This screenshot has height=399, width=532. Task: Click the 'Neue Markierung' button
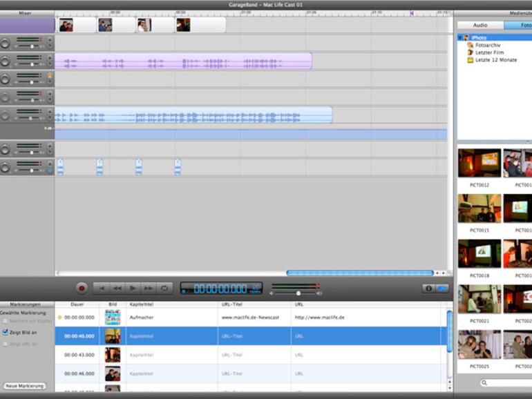pos(25,386)
